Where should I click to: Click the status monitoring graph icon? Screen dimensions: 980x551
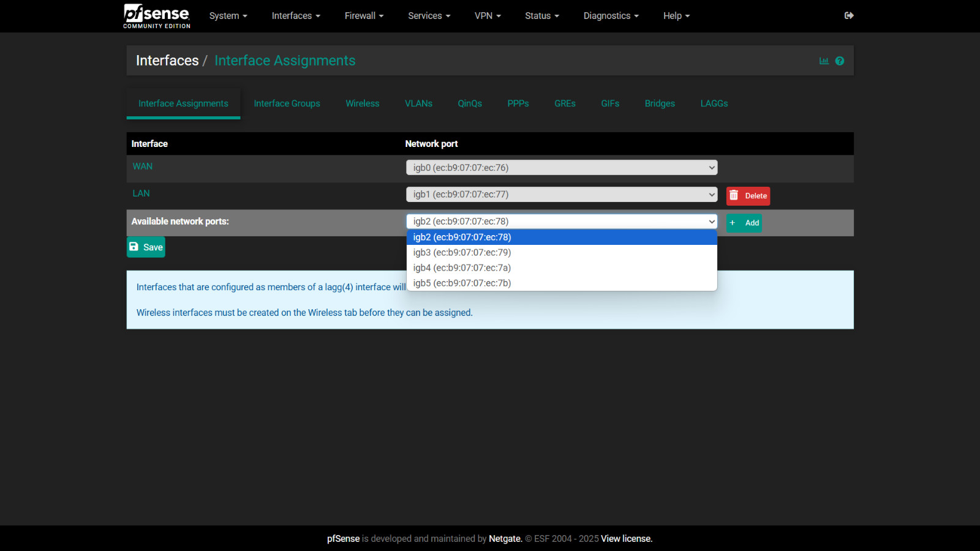click(x=824, y=61)
